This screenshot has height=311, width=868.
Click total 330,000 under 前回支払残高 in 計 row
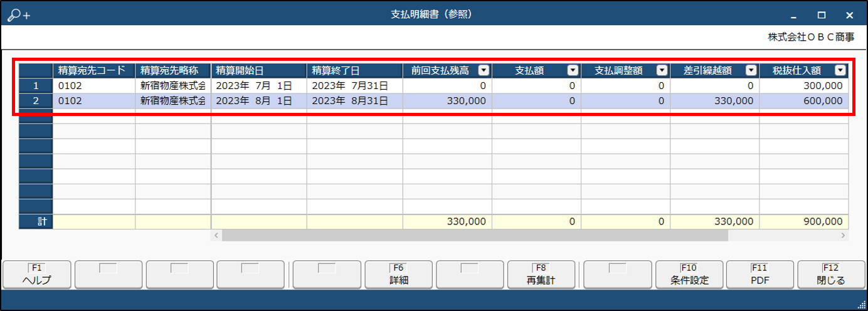(447, 222)
